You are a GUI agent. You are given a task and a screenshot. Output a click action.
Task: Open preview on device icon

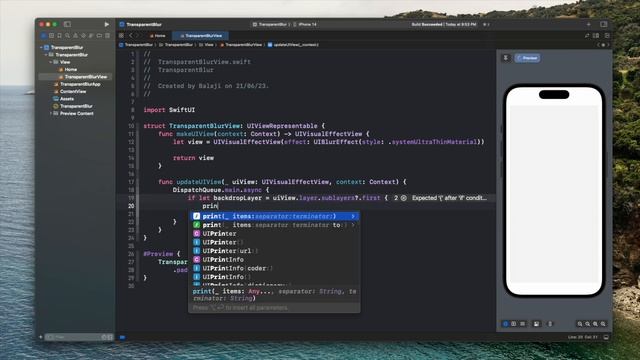pos(550,324)
